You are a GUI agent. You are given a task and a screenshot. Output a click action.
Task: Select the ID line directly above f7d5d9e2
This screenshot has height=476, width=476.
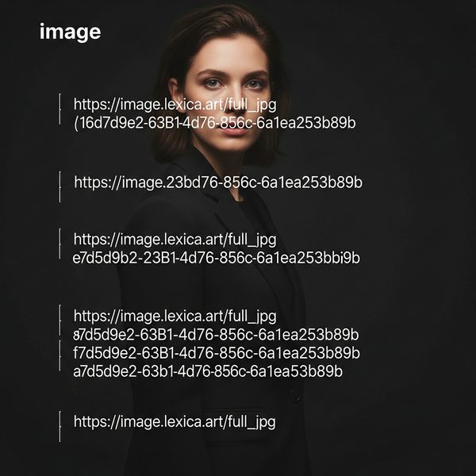tap(216, 335)
